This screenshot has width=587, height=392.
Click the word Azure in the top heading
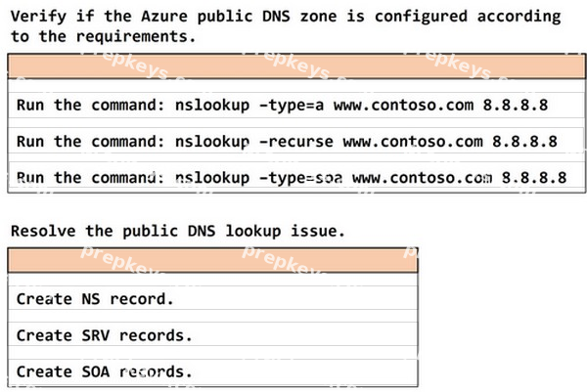click(x=164, y=16)
